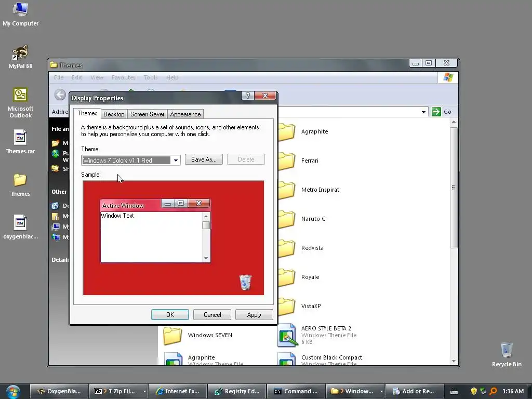
Task: Switch to Internet Ex... taskbar button
Action: [x=178, y=391]
